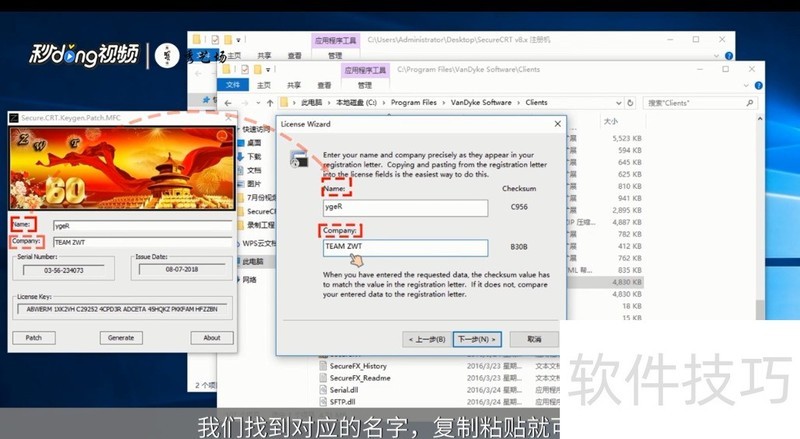Click the Name field in License Wizard
800x439 pixels.
point(405,207)
